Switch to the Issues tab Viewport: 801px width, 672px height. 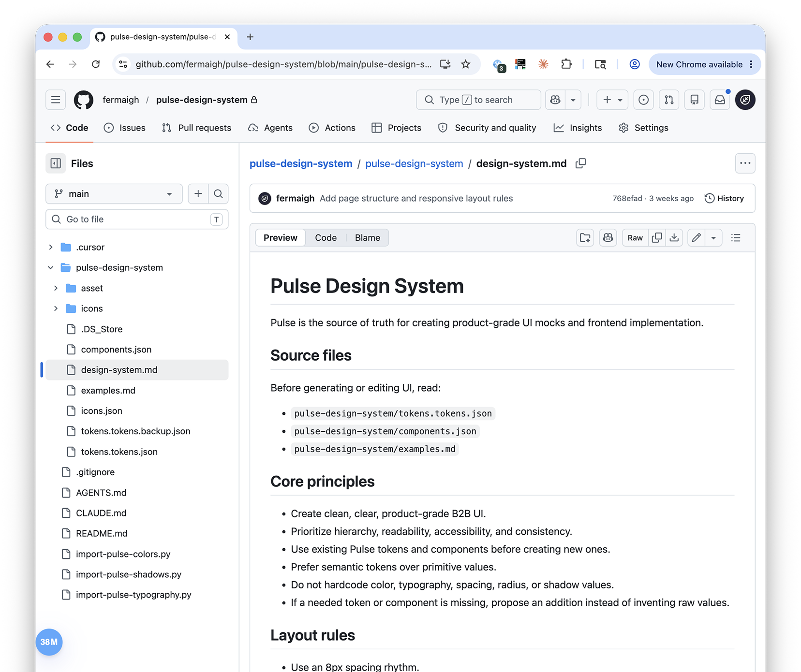tap(125, 128)
